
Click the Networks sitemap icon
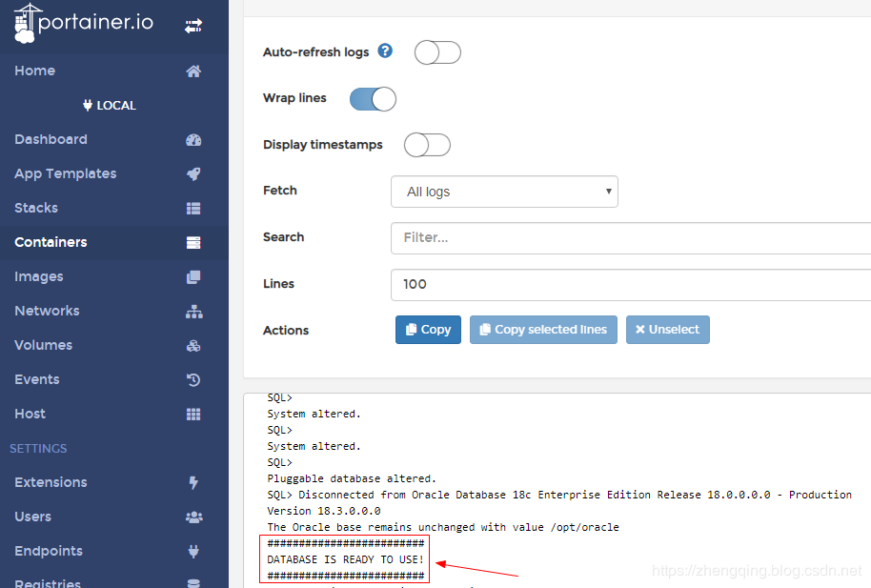point(193,312)
